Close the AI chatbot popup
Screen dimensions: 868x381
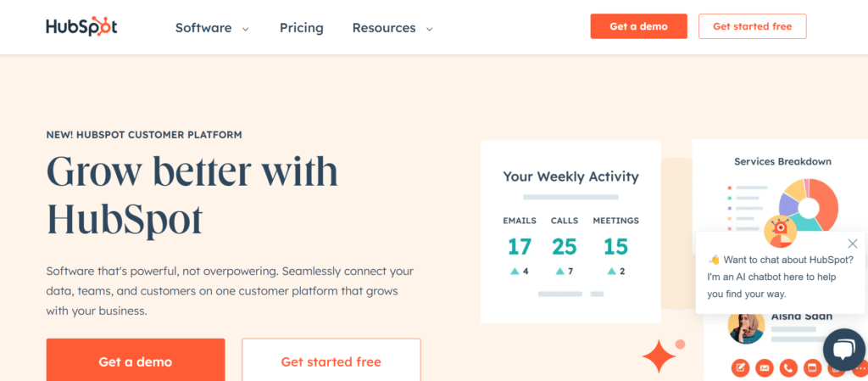tap(853, 243)
